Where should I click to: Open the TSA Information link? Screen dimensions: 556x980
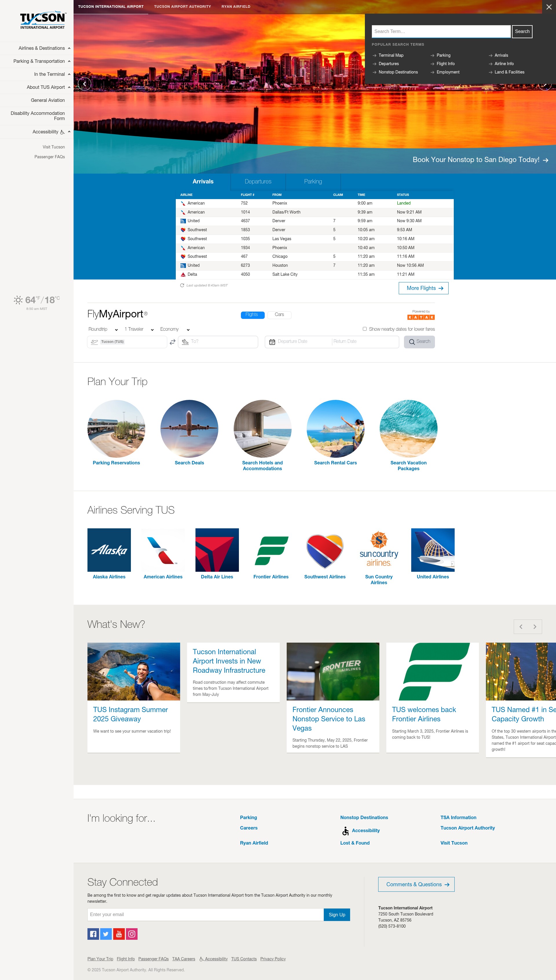tap(458, 817)
